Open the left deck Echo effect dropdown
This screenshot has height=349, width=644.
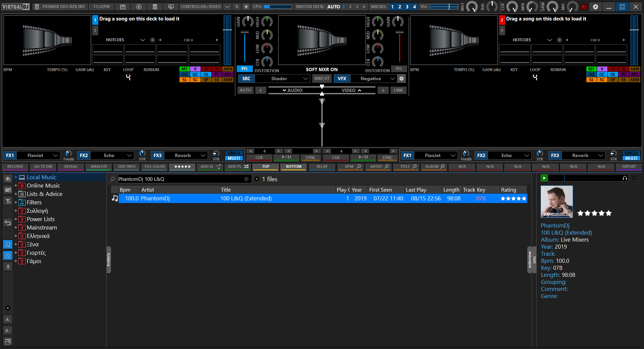[x=112, y=155]
